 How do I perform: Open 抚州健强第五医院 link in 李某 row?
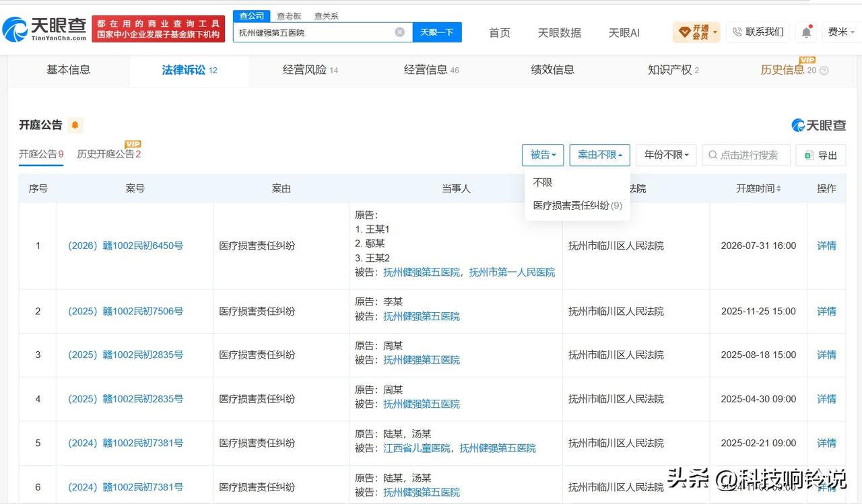pyautogui.click(x=422, y=316)
